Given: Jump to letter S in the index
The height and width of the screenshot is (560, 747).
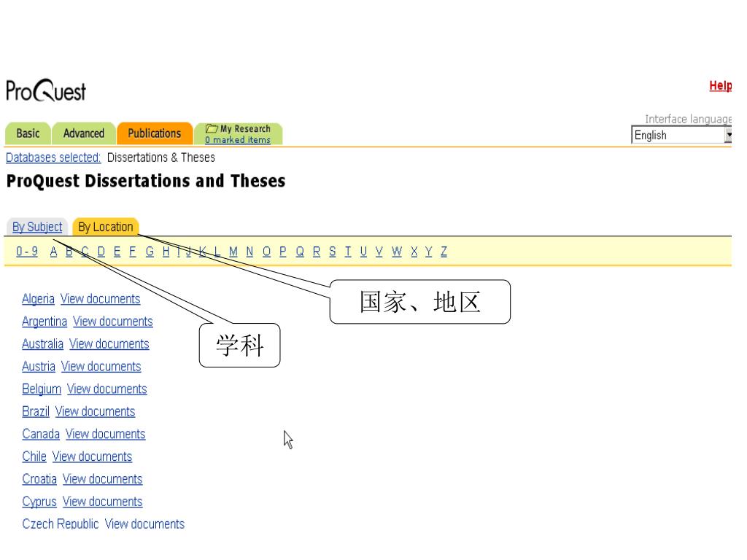Looking at the screenshot, I should pos(332,252).
